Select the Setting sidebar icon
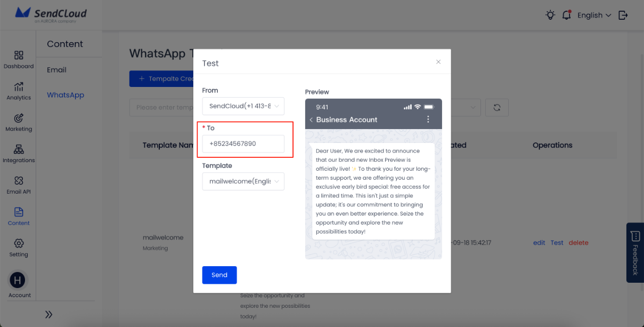This screenshot has height=327, width=644. (19, 246)
